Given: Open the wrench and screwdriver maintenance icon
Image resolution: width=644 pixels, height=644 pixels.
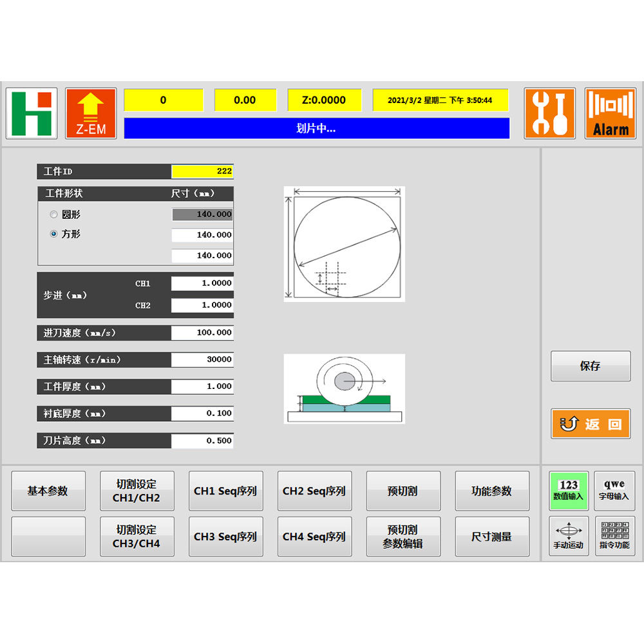Looking at the screenshot, I should pyautogui.click(x=549, y=113).
